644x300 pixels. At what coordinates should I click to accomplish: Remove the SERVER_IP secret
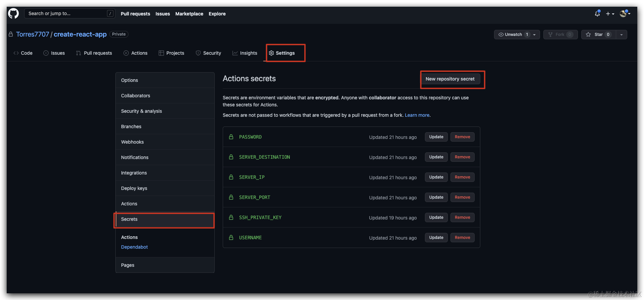coord(462,177)
